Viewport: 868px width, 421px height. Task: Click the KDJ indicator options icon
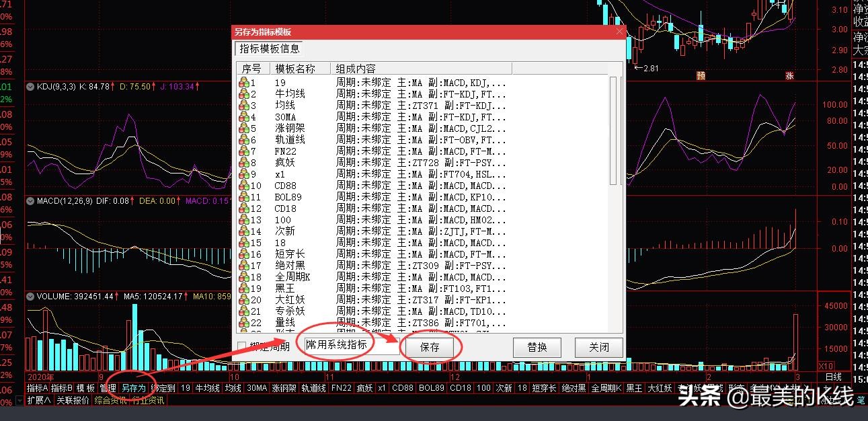click(30, 86)
